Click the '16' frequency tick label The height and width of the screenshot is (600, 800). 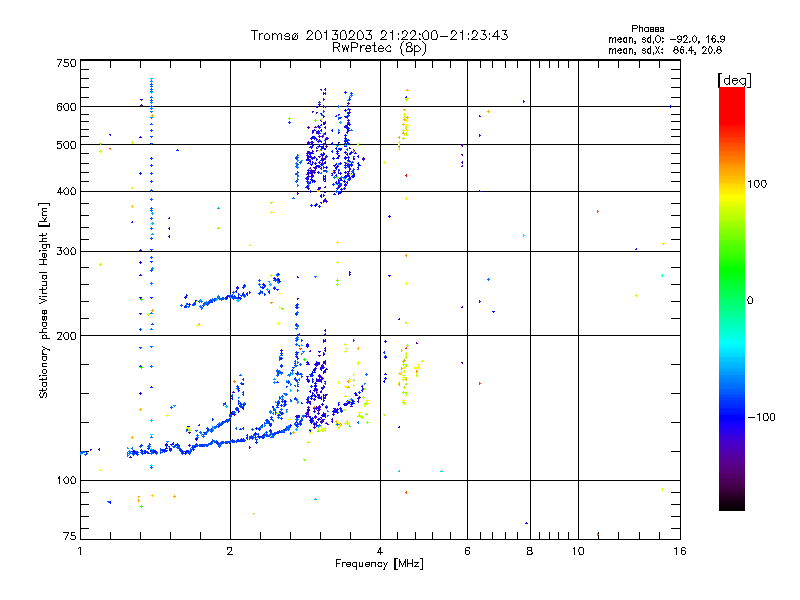click(x=680, y=551)
